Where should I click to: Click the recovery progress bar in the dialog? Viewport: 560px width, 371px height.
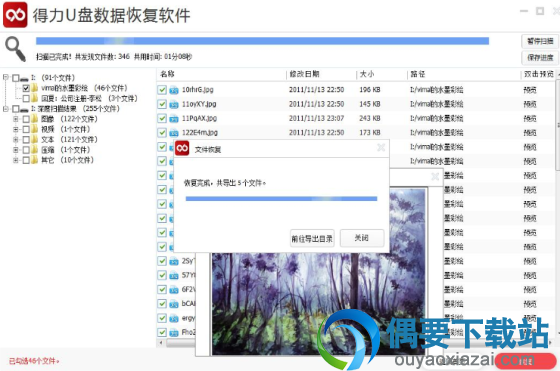(281, 199)
